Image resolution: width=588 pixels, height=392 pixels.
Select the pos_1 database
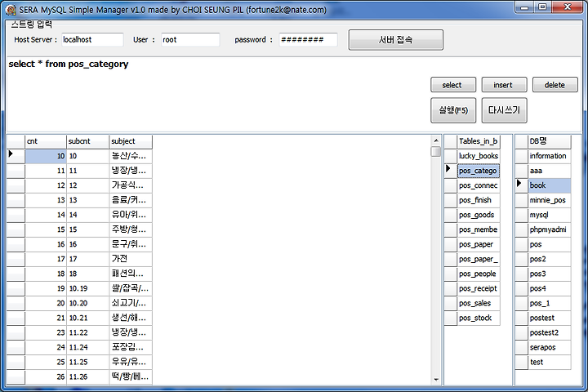tap(550, 303)
